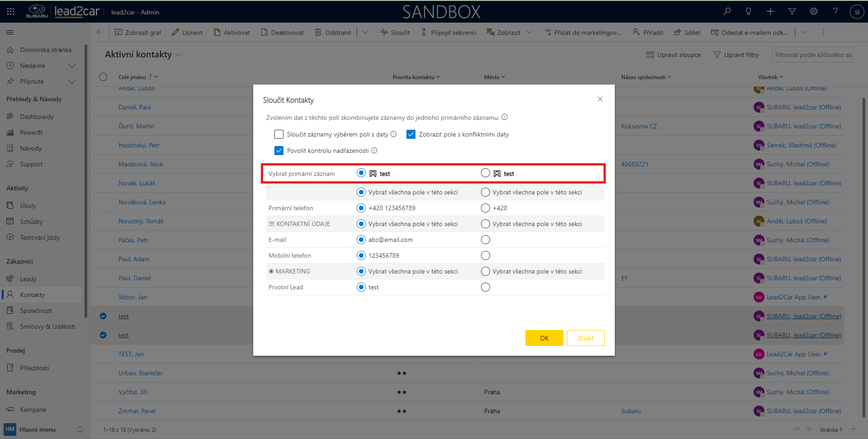Viewport: 868px width, 439px height.
Task: Open the 'Priorita kontaktu' column dropdown
Action: 438,77
